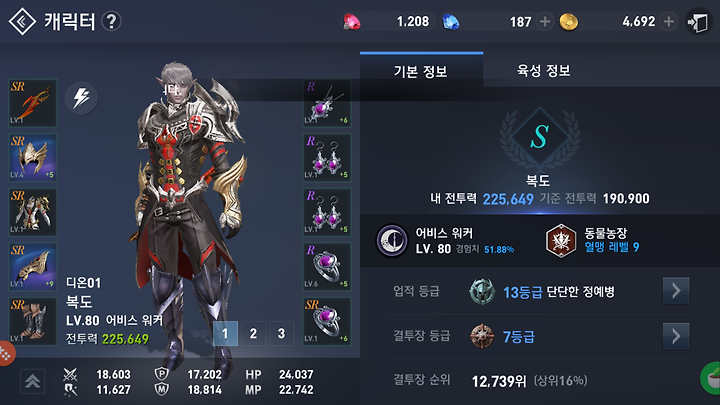The height and width of the screenshot is (405, 720).
Task: Select the SR gauntlet slot with +9
Action: 33,266
